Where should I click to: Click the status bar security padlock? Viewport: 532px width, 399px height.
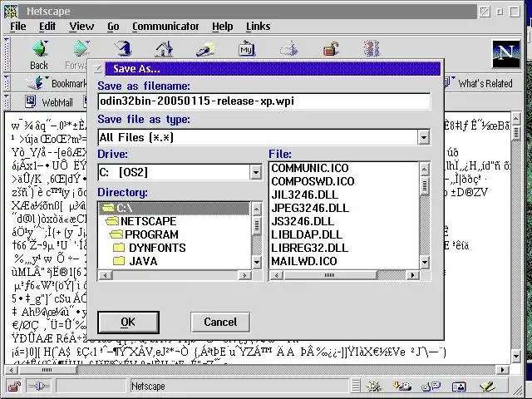pyautogui.click(x=14, y=386)
